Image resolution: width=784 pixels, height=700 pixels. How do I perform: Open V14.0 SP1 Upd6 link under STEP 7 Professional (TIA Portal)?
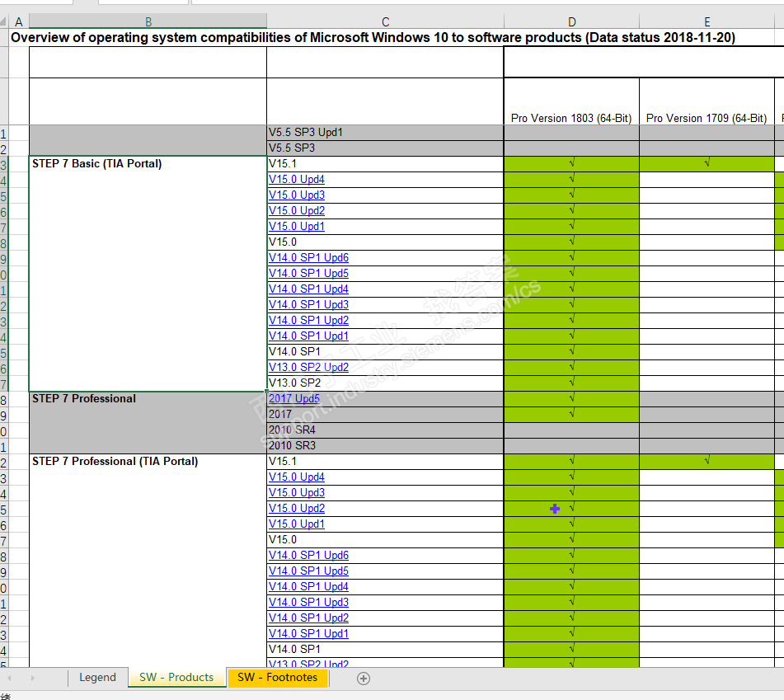pos(308,555)
